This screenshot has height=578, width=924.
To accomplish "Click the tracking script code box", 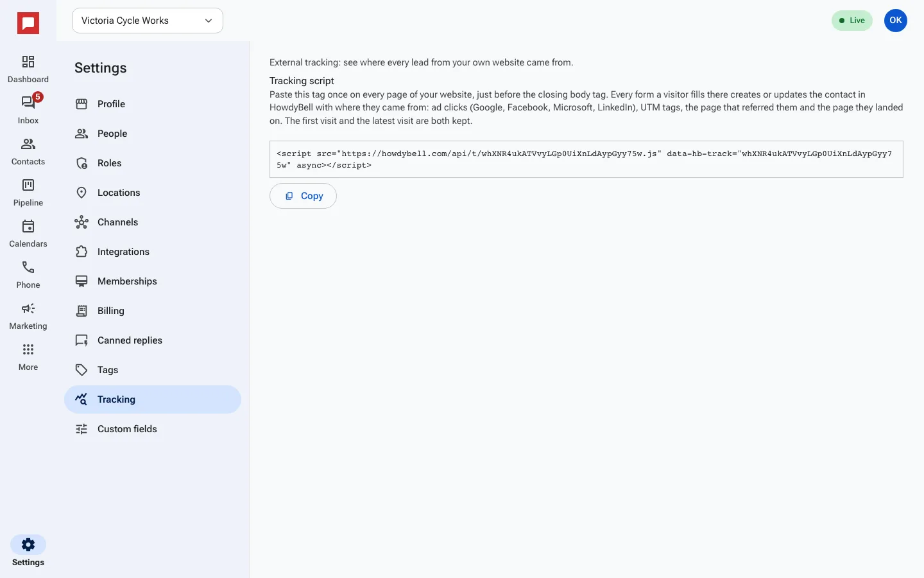I will point(586,159).
